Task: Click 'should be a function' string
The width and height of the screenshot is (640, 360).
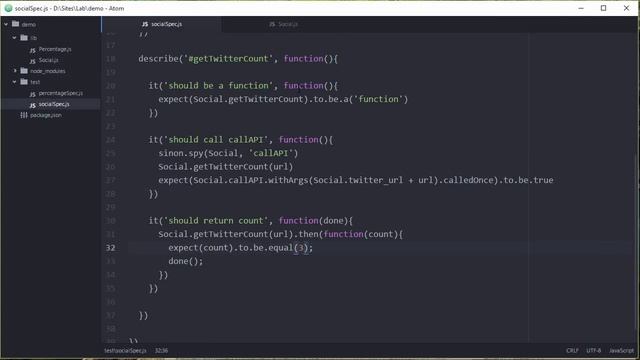Action: pos(218,86)
